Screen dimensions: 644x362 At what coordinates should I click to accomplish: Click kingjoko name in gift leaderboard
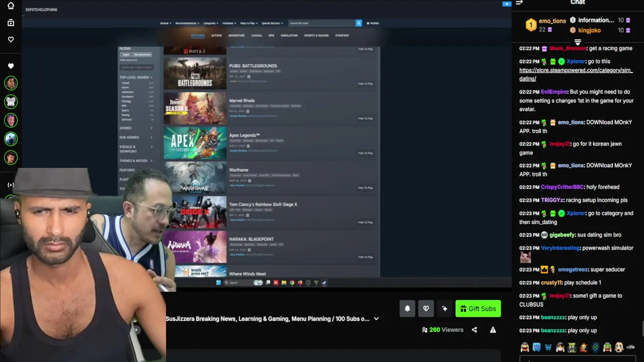point(589,30)
